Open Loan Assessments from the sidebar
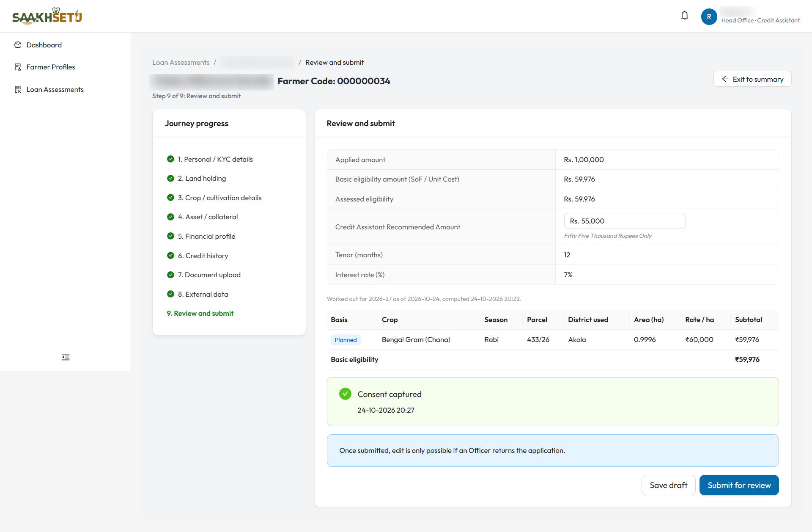The image size is (812, 532). (x=55, y=89)
